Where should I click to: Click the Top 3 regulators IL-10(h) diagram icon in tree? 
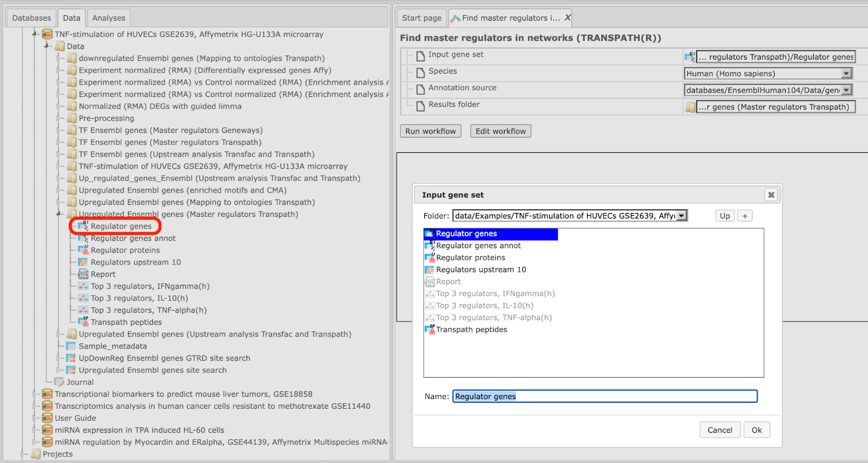(x=83, y=298)
